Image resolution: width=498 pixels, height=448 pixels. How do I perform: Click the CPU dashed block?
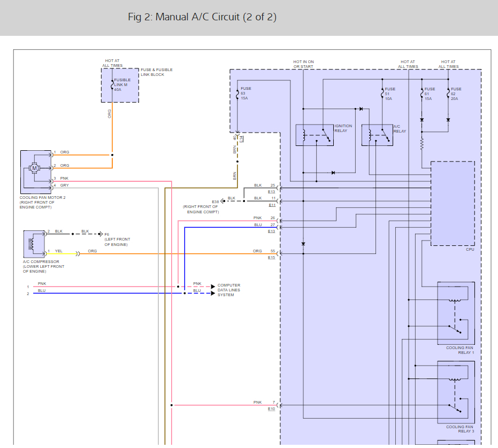click(453, 203)
